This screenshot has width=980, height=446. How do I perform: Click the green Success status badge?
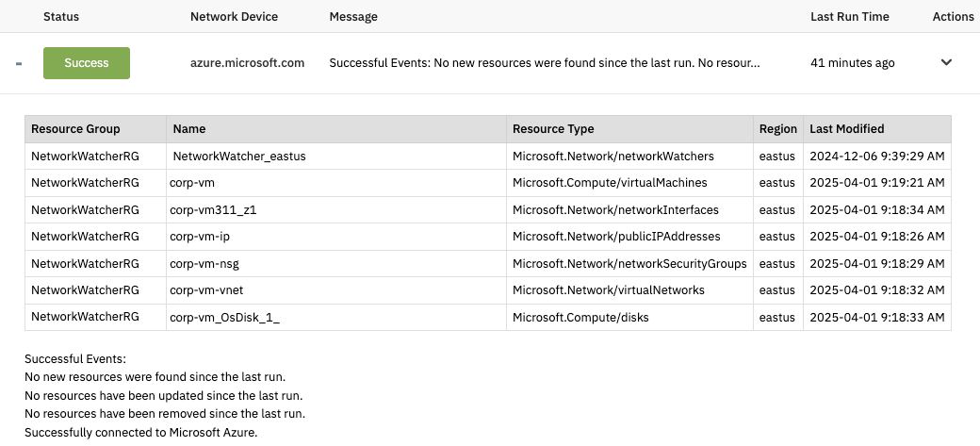(87, 63)
